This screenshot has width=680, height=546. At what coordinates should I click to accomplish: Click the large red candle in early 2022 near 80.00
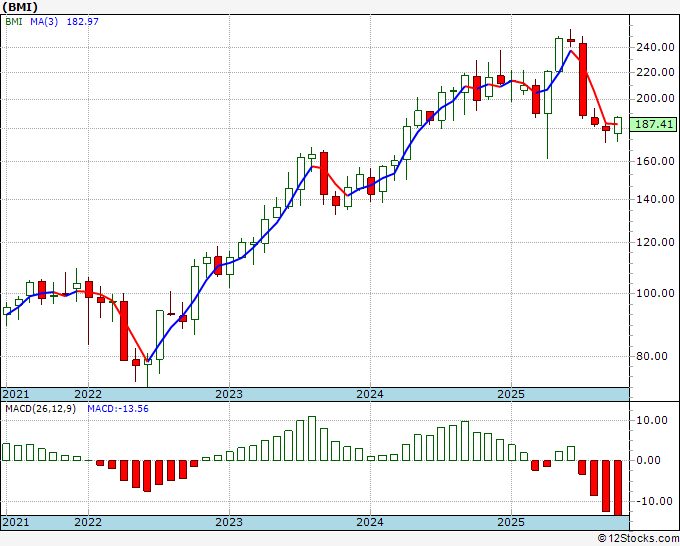coord(124,331)
